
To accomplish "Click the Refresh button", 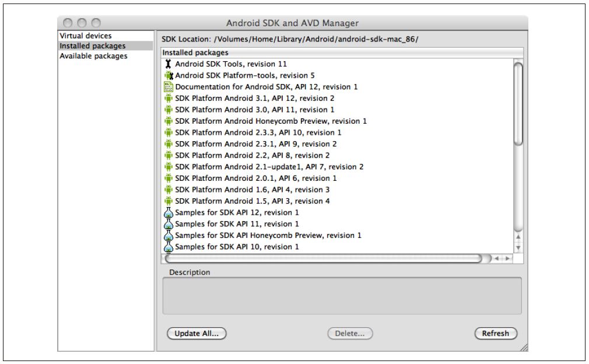I will [496, 333].
